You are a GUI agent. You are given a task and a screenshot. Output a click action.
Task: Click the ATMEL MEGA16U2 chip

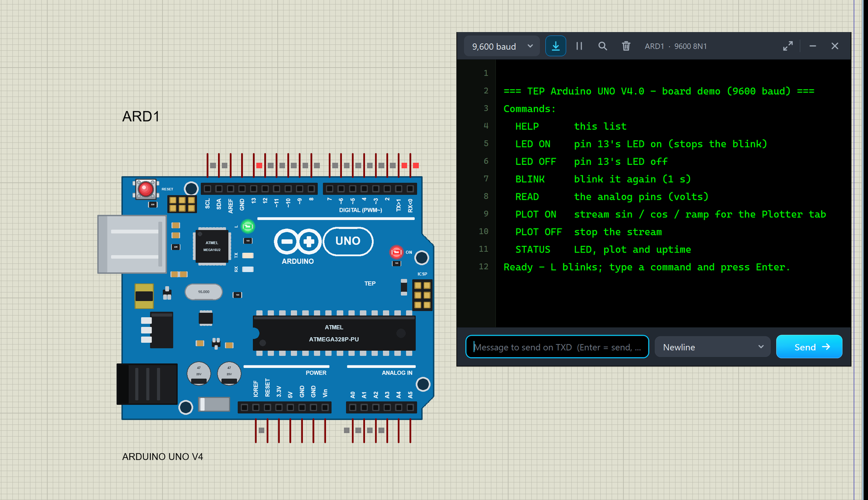pyautogui.click(x=212, y=246)
